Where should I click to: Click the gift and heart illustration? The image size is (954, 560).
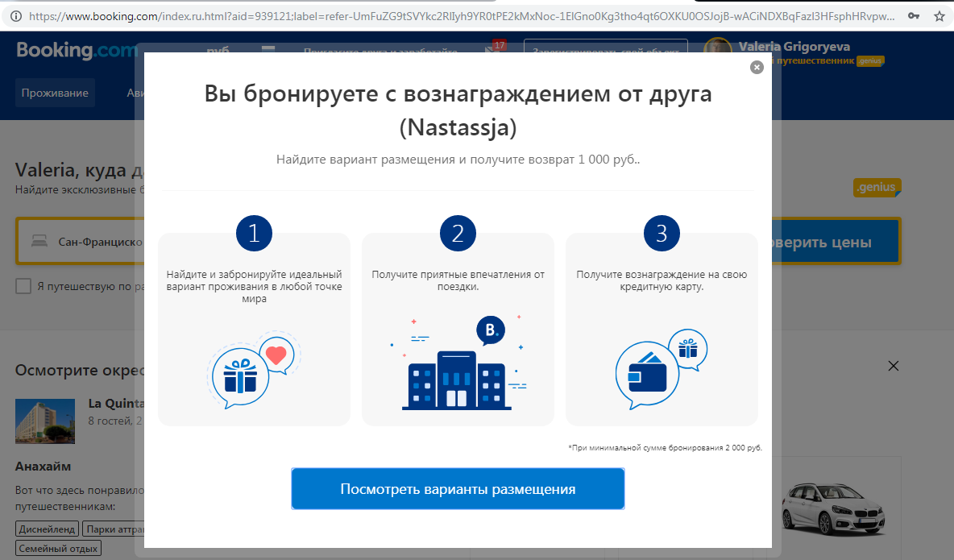click(255, 371)
